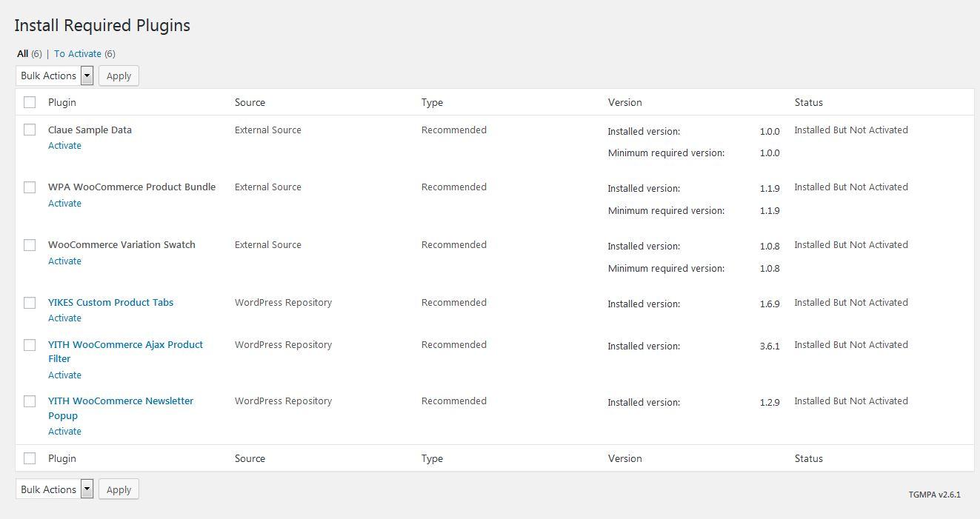This screenshot has width=980, height=519.
Task: Open the top Bulk Actions dropdown
Action: pos(54,76)
